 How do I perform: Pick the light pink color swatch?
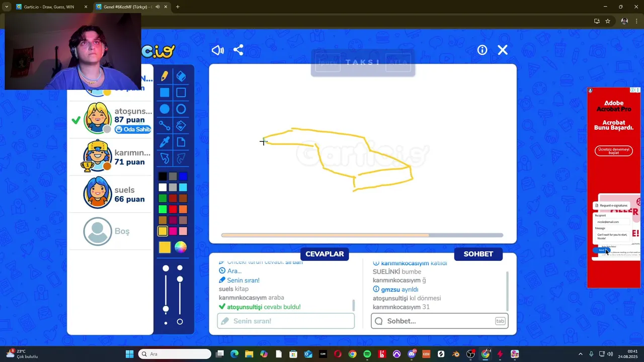pyautogui.click(x=183, y=231)
